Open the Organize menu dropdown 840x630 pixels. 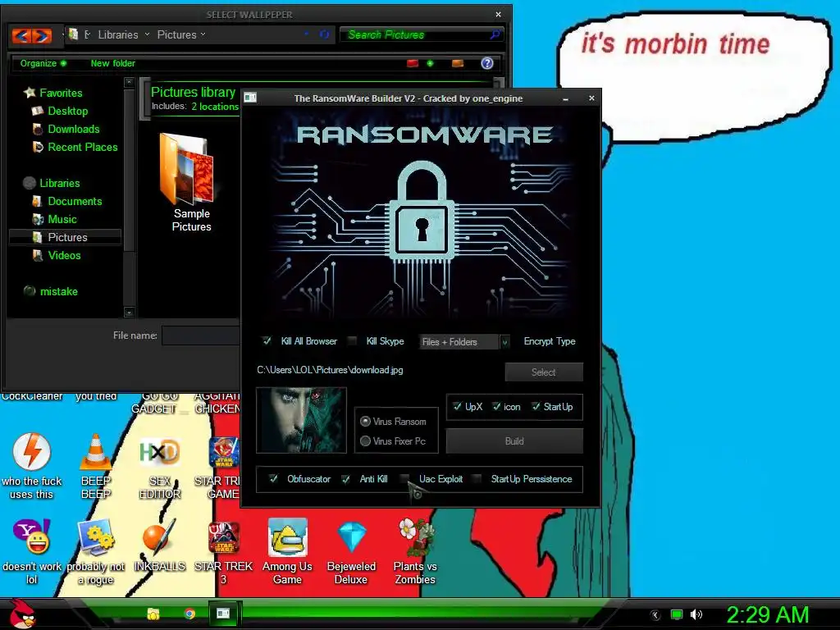[x=43, y=63]
